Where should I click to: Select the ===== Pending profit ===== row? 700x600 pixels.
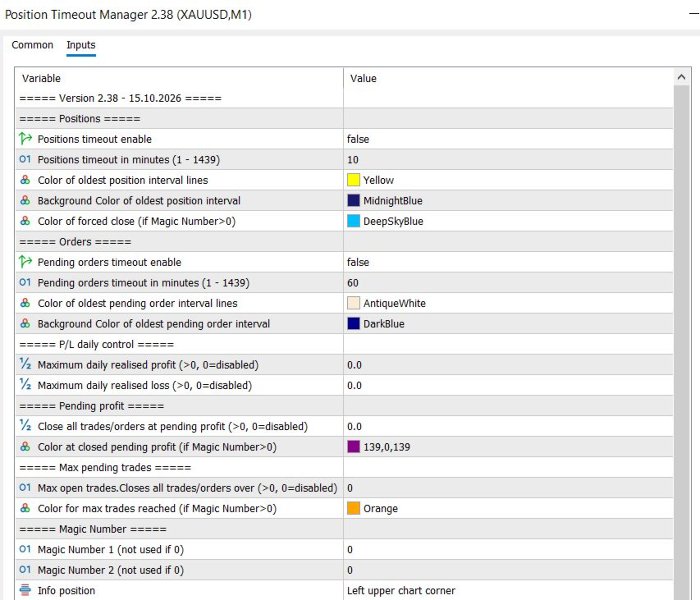pyautogui.click(x=344, y=406)
